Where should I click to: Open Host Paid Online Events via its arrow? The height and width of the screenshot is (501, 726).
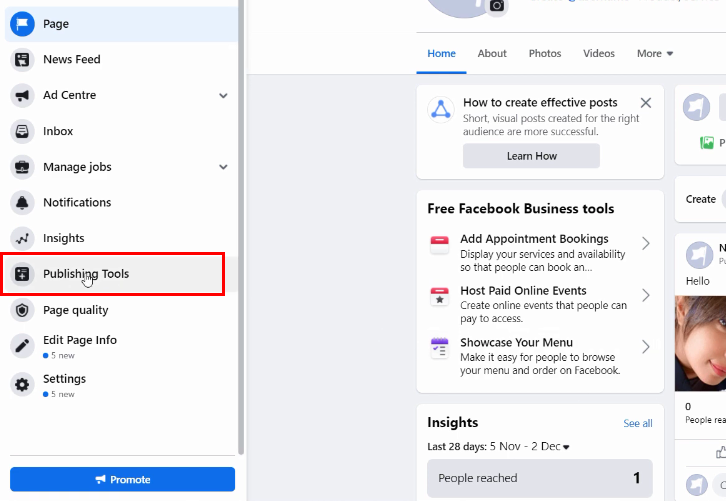click(x=645, y=295)
